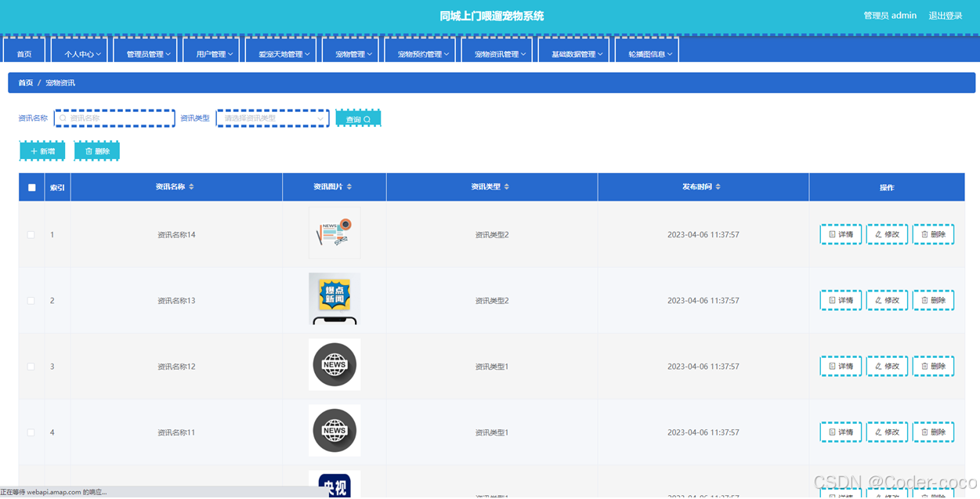Sort by 发布时间 column sort icon
Viewport: 980px width, 499px height.
coord(718,187)
